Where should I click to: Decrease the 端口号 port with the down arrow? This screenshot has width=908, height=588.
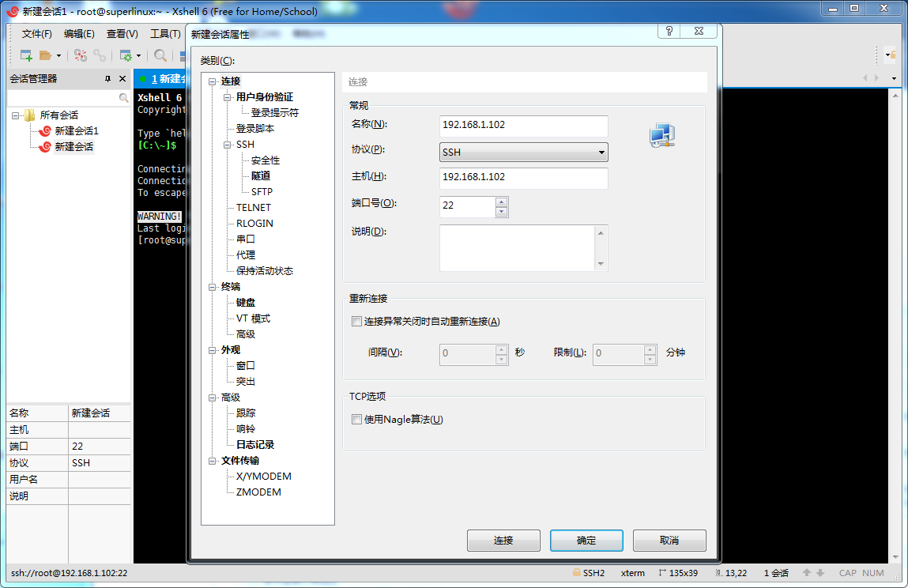point(502,212)
